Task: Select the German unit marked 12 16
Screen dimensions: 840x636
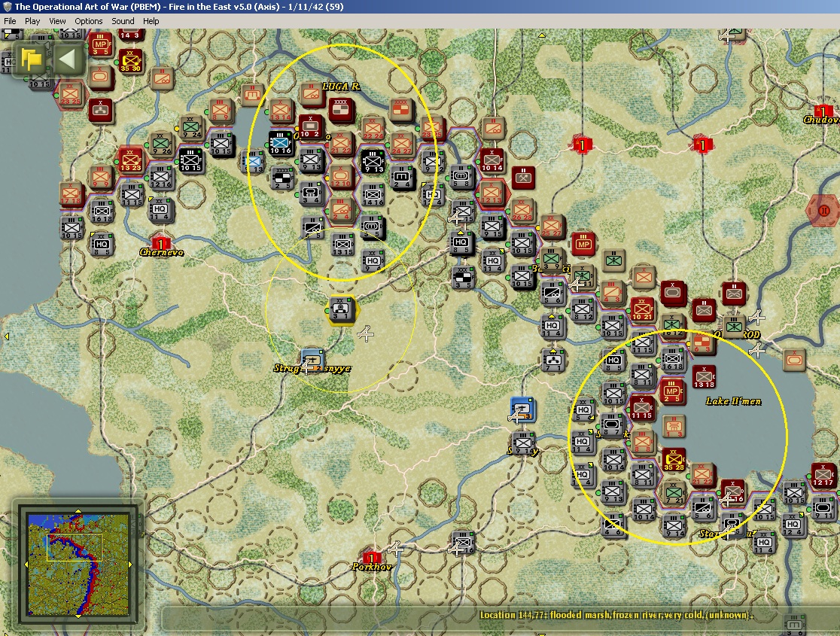Action: click(x=160, y=177)
